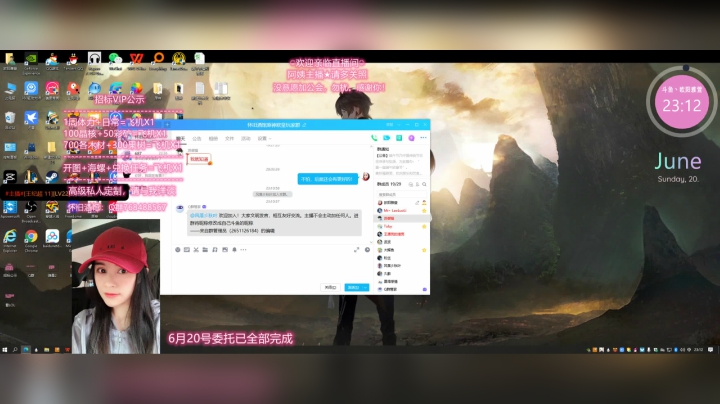
Task: Click the red sticker message in chat
Action: (199, 159)
